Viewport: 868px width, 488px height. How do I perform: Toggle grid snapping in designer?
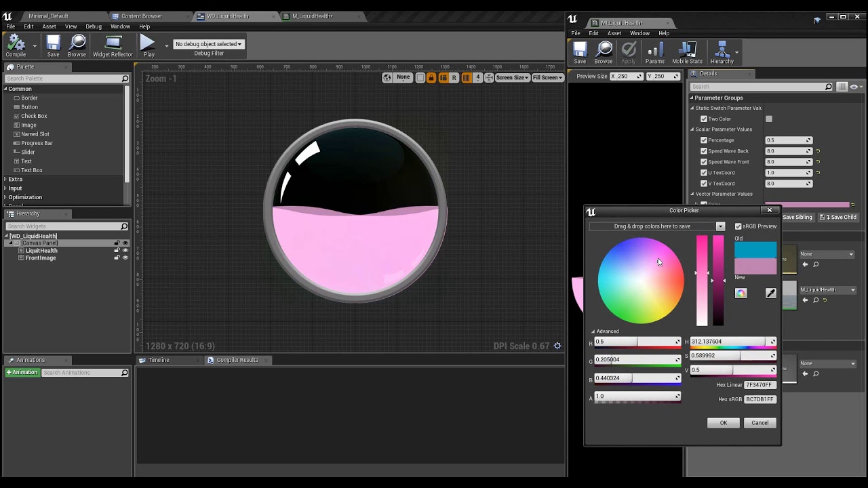[x=466, y=77]
